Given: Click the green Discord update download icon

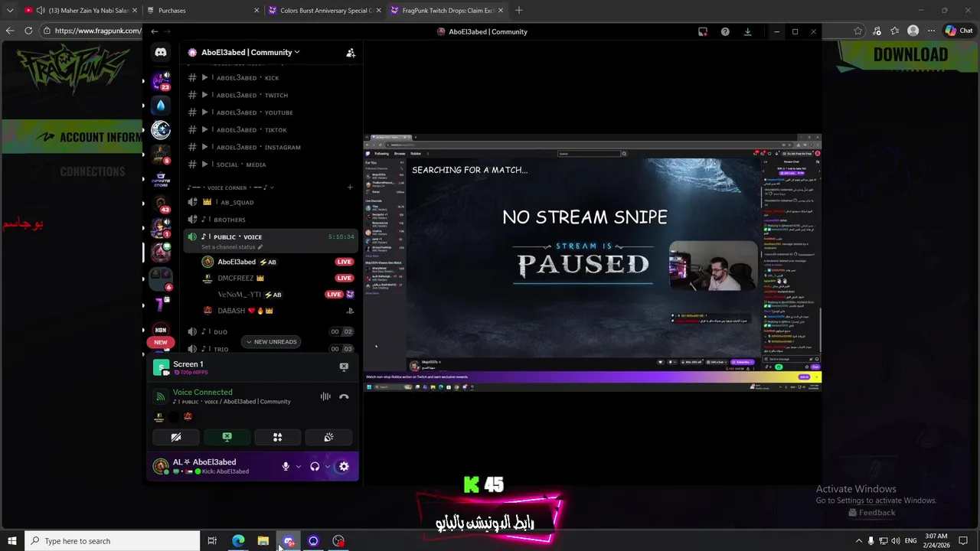Looking at the screenshot, I should [x=747, y=31].
